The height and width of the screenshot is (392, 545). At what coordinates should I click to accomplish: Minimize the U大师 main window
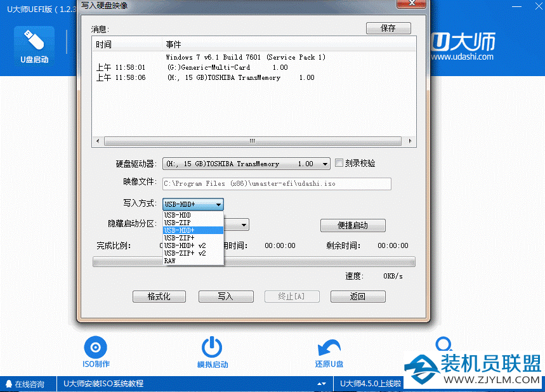[516, 6]
